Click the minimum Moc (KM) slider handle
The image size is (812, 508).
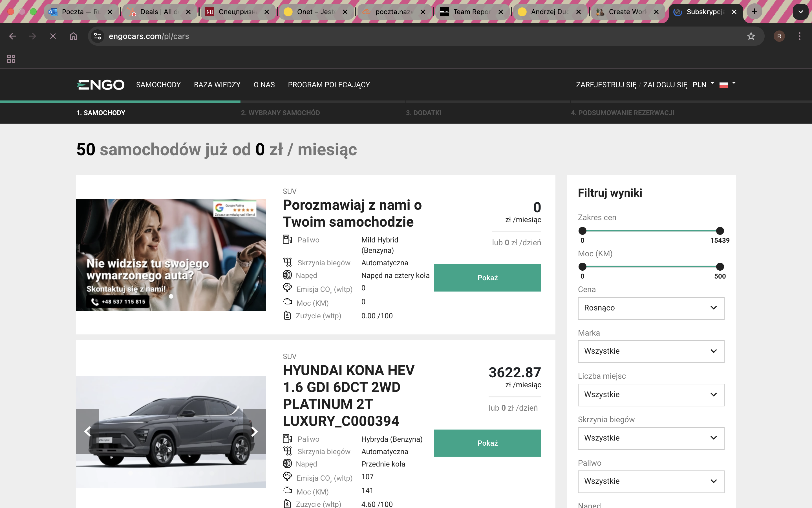click(582, 267)
